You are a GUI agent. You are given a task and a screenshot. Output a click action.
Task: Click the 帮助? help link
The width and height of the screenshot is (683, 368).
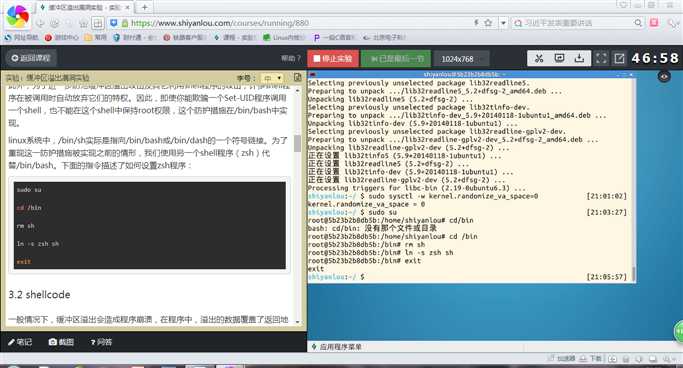pyautogui.click(x=291, y=58)
